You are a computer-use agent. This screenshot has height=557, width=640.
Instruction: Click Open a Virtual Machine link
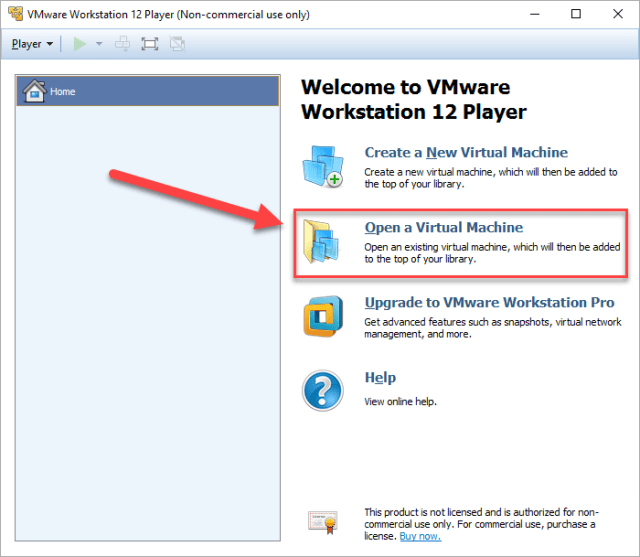(x=444, y=227)
